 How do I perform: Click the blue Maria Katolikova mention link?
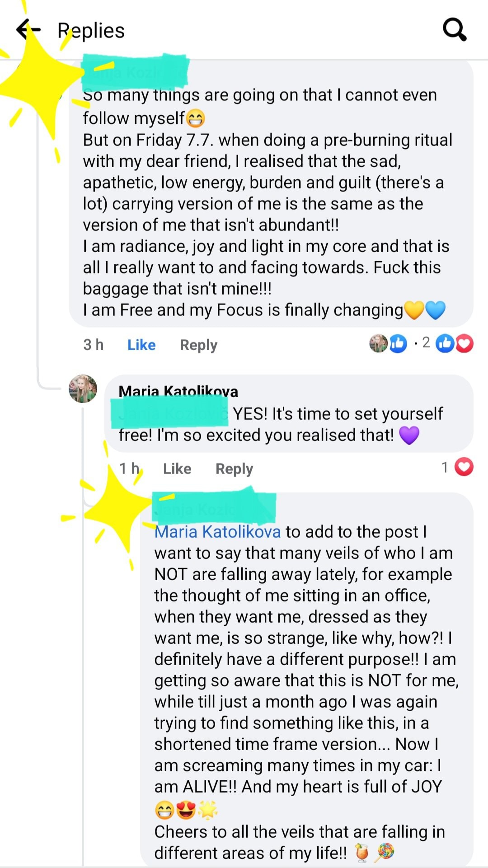click(217, 532)
